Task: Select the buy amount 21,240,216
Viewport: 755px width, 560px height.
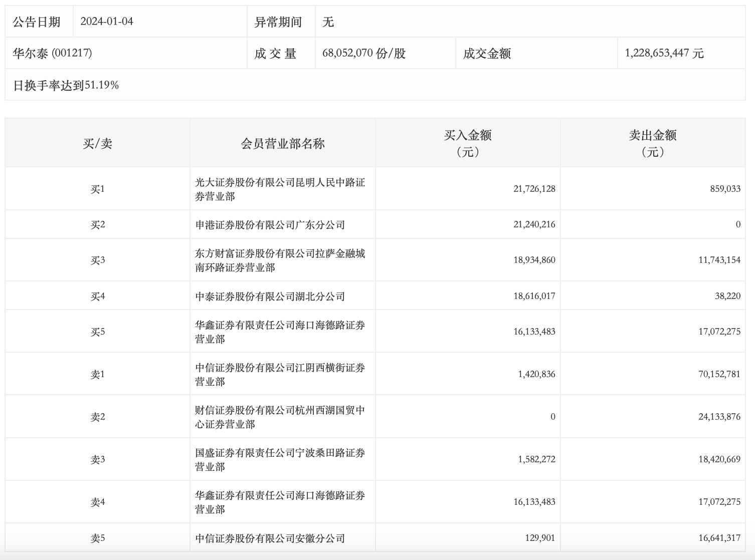Action: tap(534, 224)
